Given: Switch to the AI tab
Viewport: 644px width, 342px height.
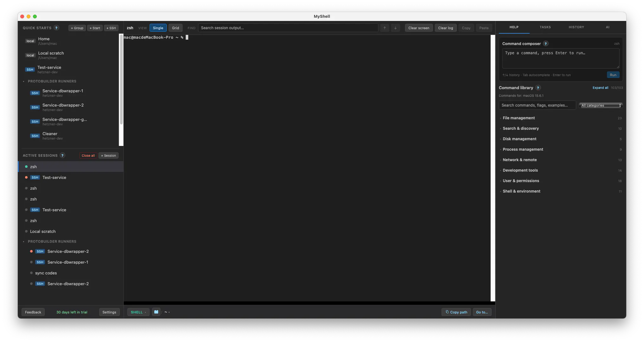Looking at the screenshot, I should (608, 27).
